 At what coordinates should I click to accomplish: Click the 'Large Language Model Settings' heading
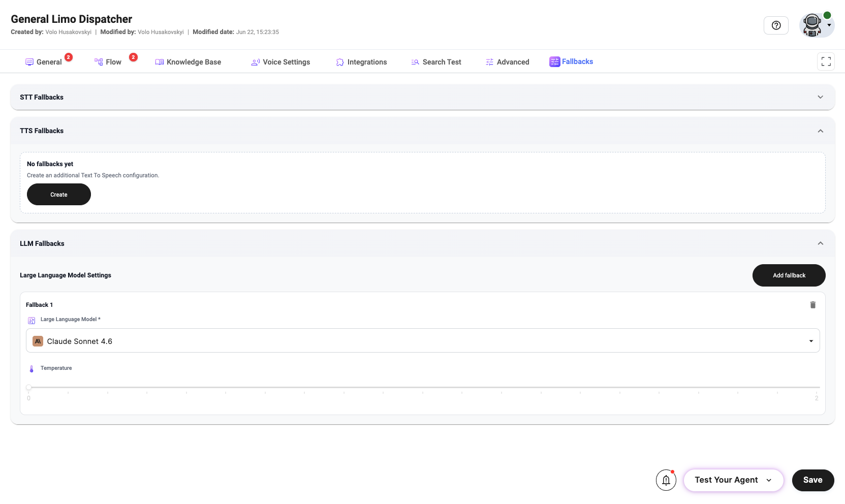tap(66, 275)
